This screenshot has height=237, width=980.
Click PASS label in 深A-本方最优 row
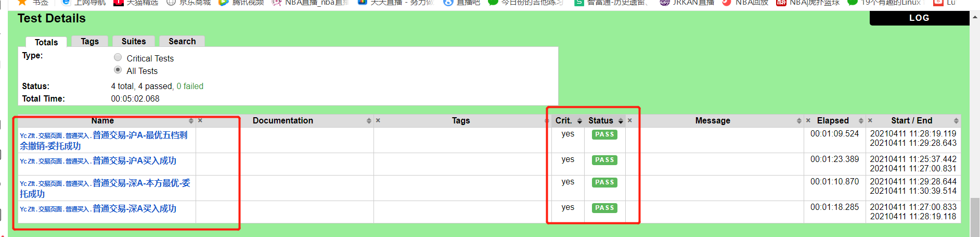click(x=604, y=182)
